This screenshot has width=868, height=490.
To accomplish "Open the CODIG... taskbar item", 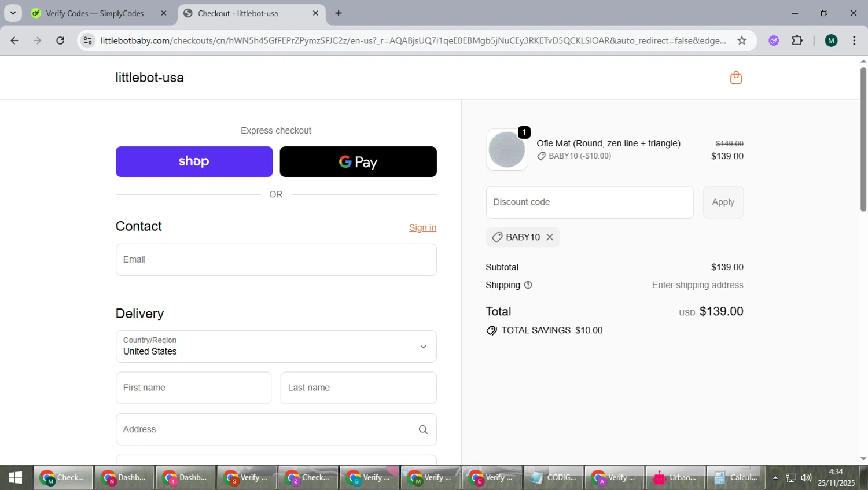I will 553,478.
